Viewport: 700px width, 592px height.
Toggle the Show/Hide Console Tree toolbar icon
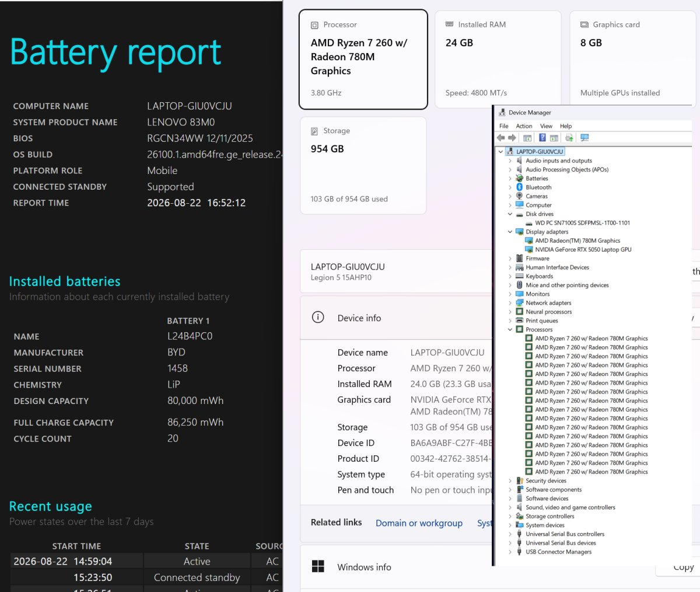pos(527,138)
